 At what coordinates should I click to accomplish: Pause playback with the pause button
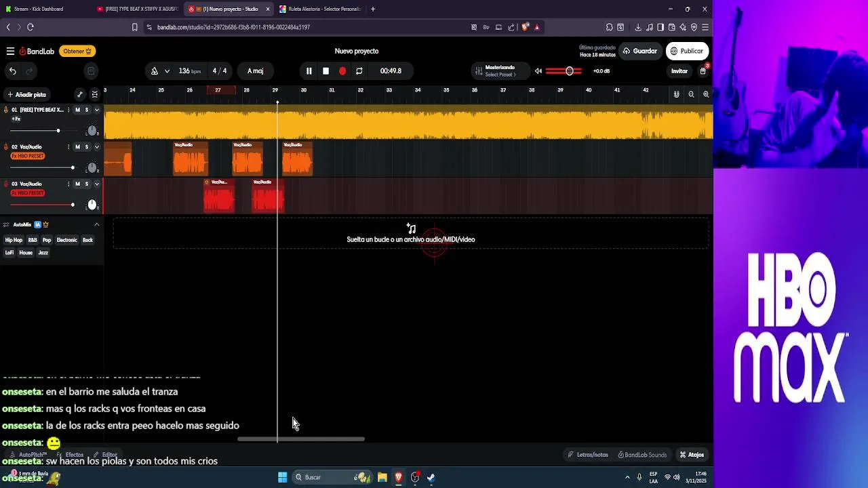pos(309,70)
